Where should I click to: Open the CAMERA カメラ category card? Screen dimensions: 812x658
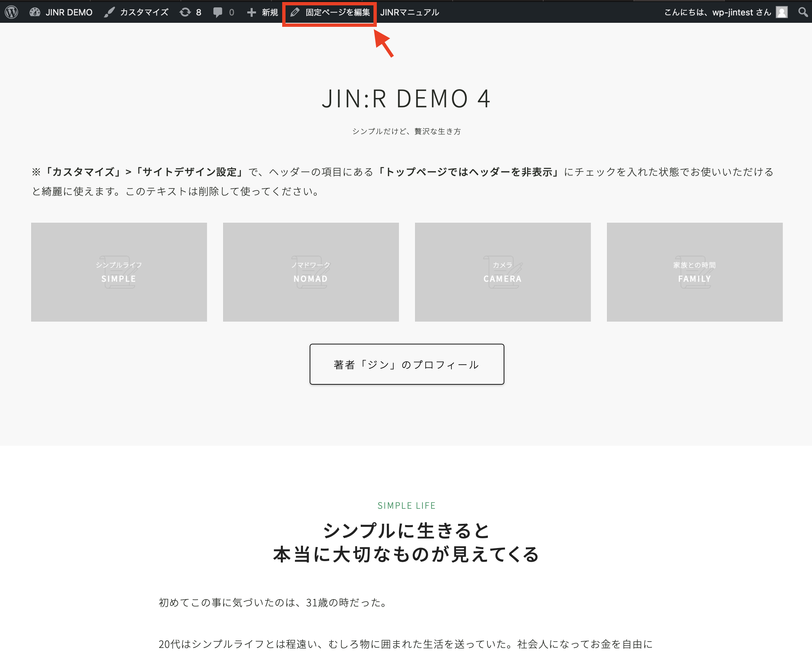pyautogui.click(x=503, y=272)
